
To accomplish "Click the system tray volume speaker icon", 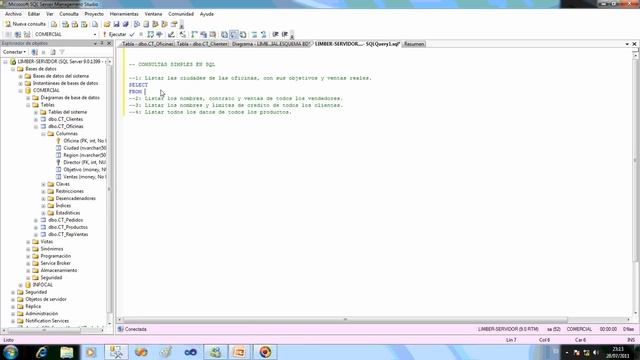I will tap(596, 352).
